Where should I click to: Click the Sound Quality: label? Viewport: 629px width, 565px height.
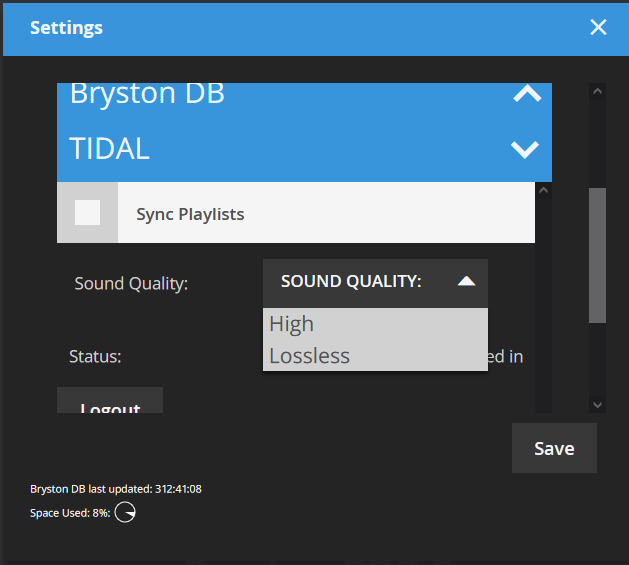[x=131, y=284]
